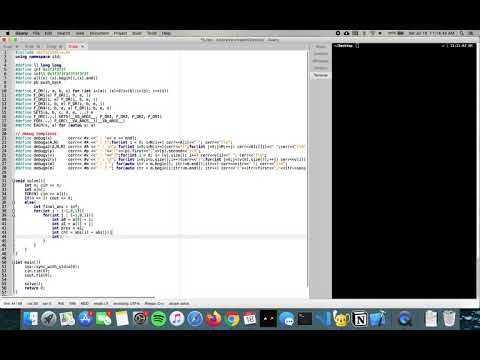Switch to the Status side tab
This screenshot has width=480, height=360.
320,47
